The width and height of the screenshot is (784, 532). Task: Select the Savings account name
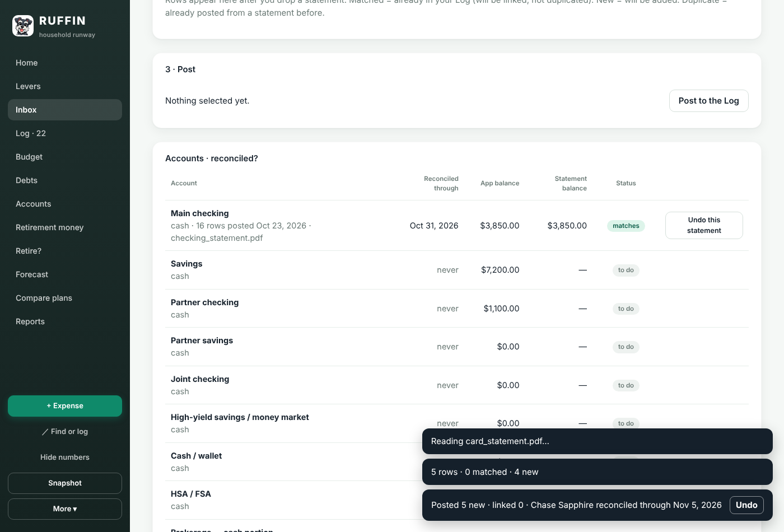tap(186, 264)
